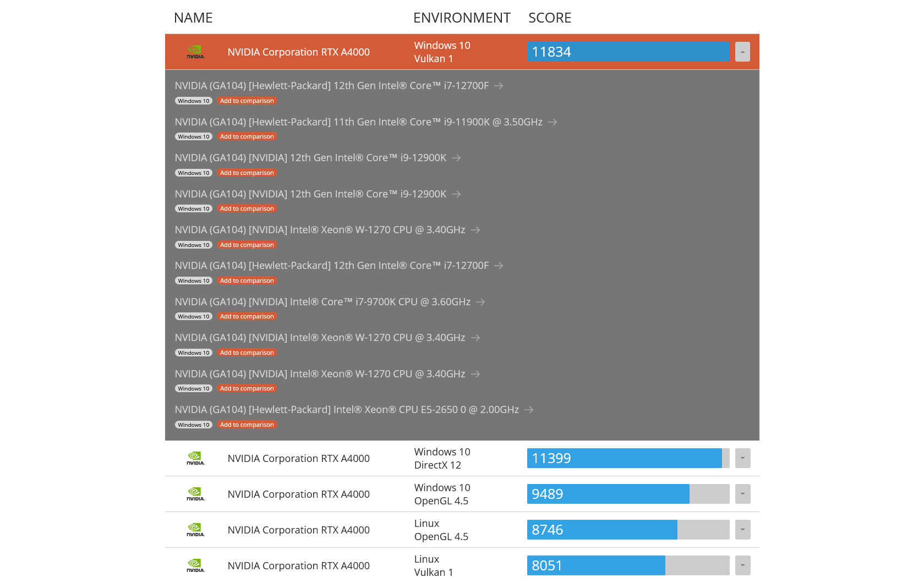The image size is (924, 583).
Task: Add Xeon E5-2650 result to comparison
Action: coord(247,425)
